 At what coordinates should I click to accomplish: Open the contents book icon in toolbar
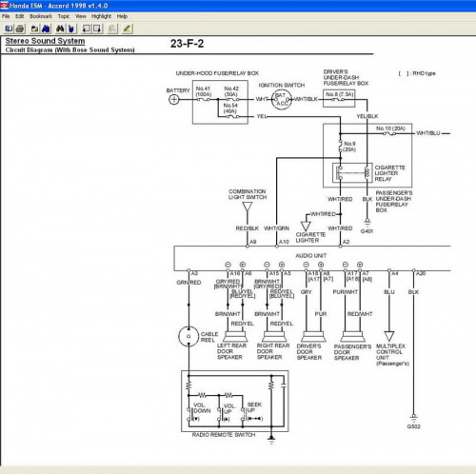click(x=9, y=29)
